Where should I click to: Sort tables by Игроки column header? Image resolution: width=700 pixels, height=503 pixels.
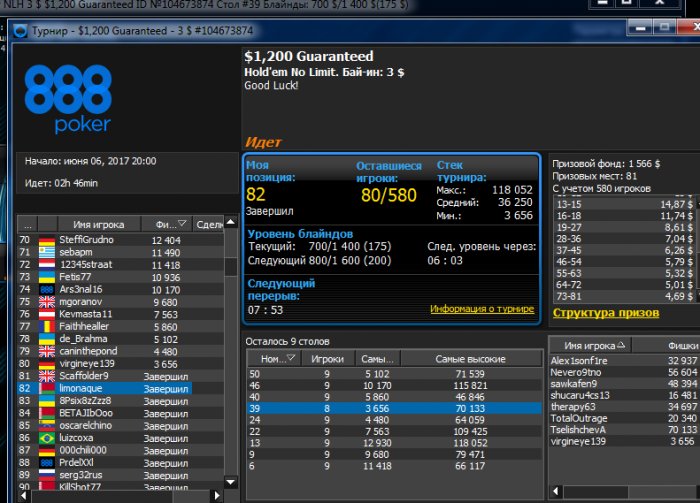(x=328, y=358)
